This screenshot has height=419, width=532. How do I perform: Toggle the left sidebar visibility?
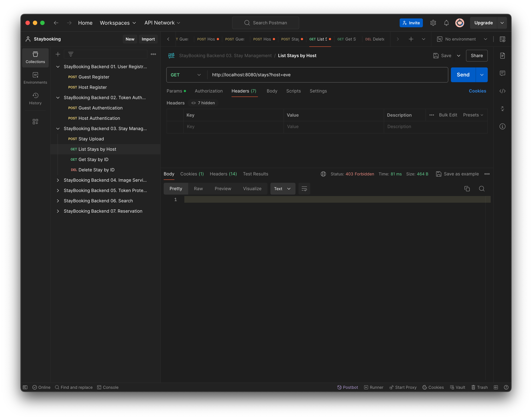tap(25, 387)
